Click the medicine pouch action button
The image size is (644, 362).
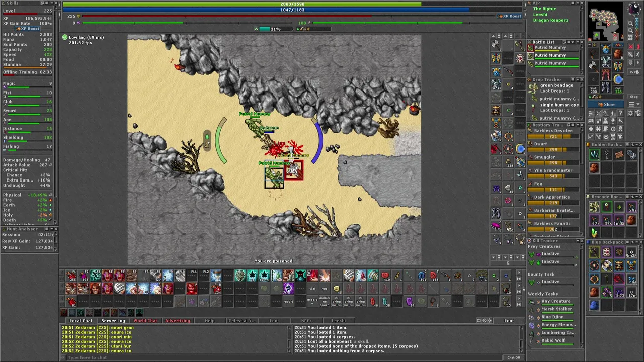325,301
